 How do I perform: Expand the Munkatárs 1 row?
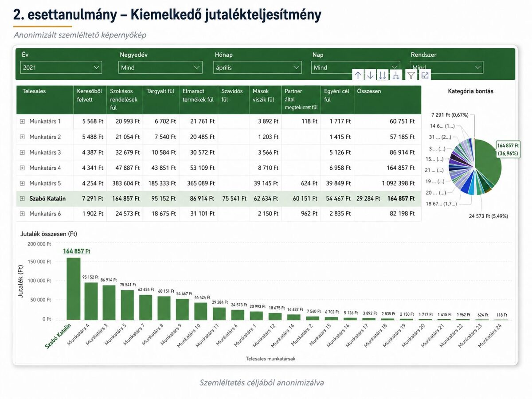(22, 121)
